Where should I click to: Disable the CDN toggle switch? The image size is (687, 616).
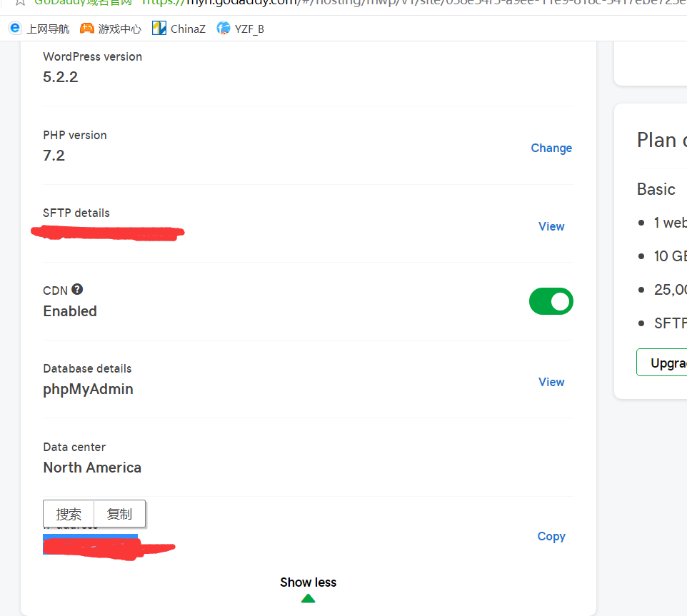click(x=551, y=301)
